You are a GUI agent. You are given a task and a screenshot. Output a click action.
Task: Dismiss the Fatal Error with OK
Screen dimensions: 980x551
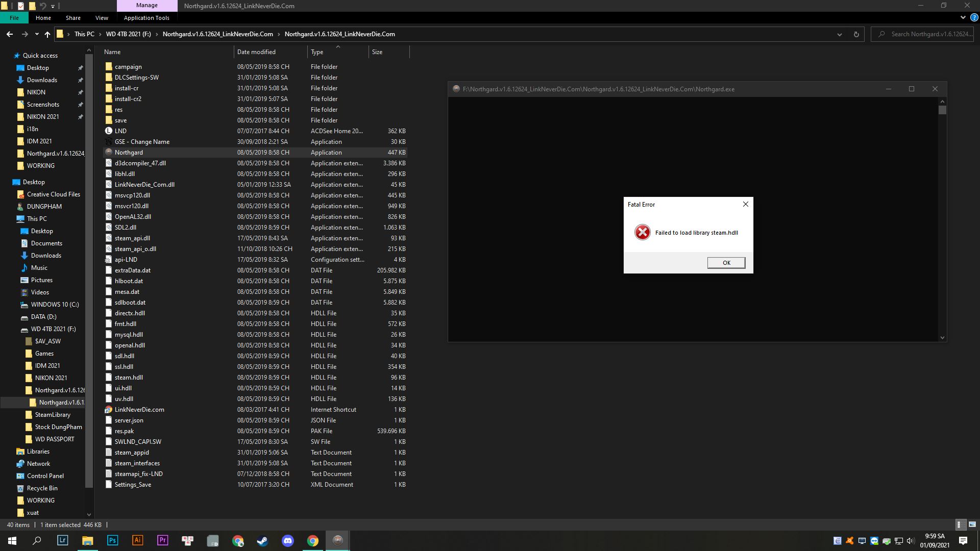pyautogui.click(x=726, y=262)
